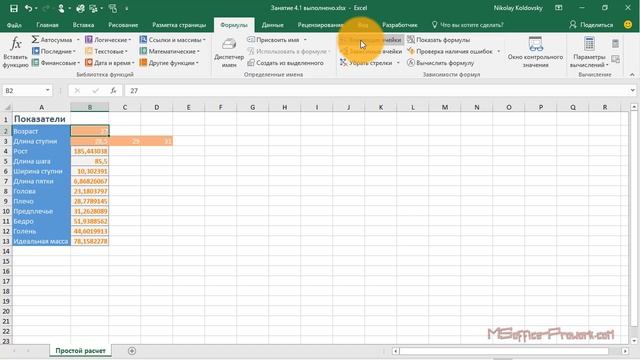This screenshot has width=640, height=360.
Task: Toggle Показать формулы
Action: point(439,40)
